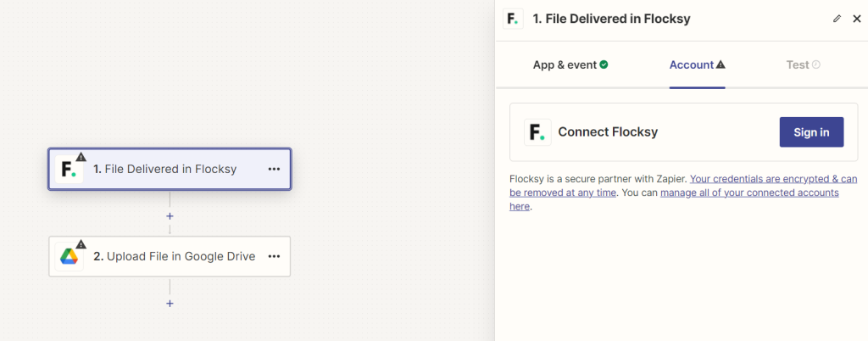Click the Flocksy icon in step 1

tap(69, 170)
